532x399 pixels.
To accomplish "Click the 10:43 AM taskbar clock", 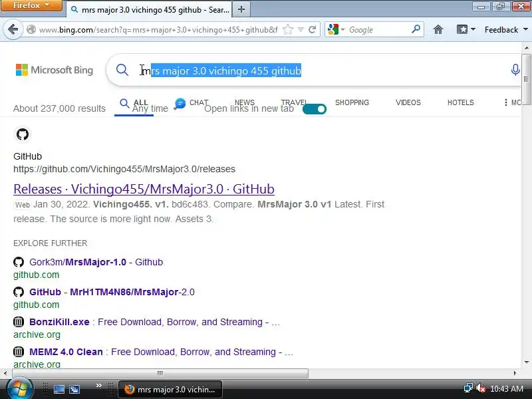I will click(507, 388).
